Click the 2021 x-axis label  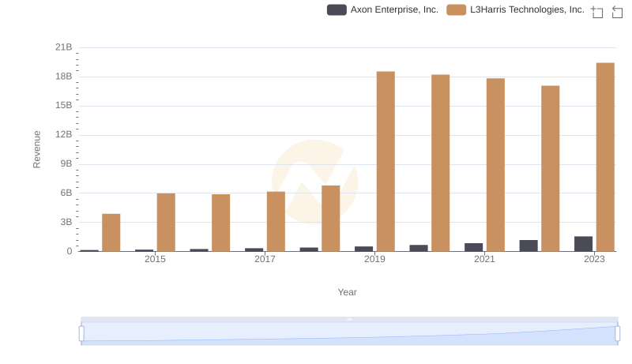(x=484, y=259)
